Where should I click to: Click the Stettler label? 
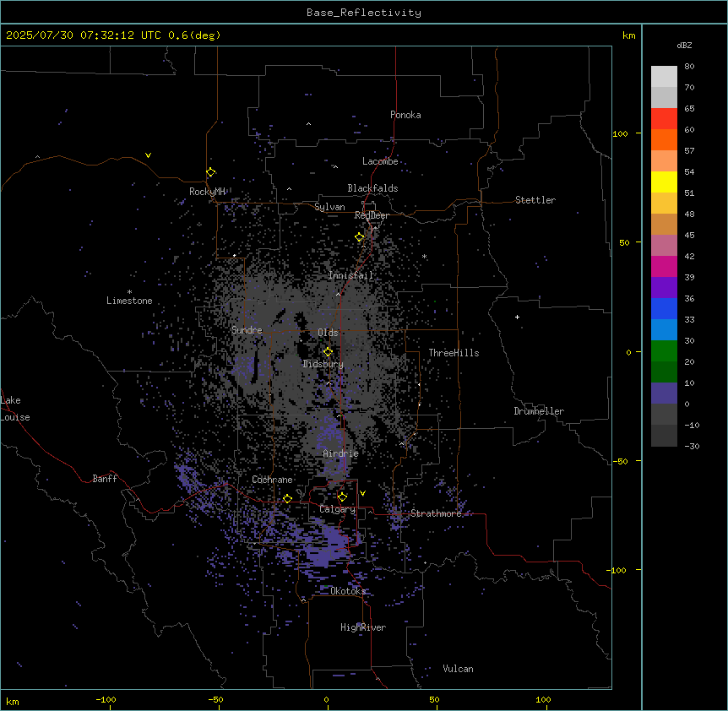[535, 200]
